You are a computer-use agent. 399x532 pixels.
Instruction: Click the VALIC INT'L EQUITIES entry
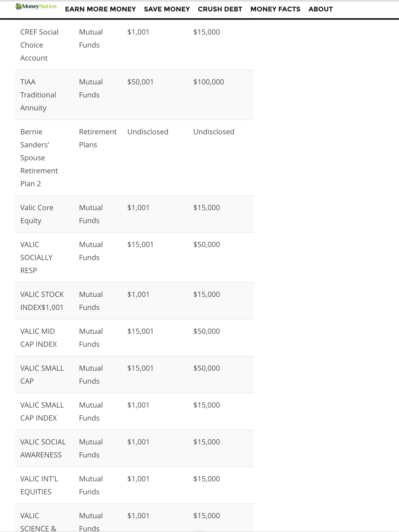[39, 485]
